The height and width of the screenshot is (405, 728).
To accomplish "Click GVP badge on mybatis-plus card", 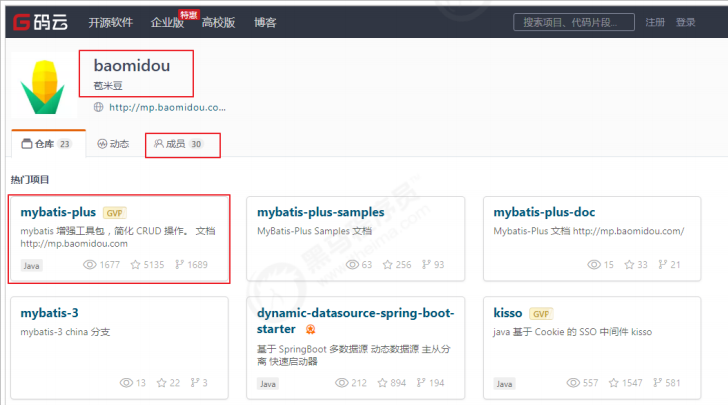I will 114,213.
